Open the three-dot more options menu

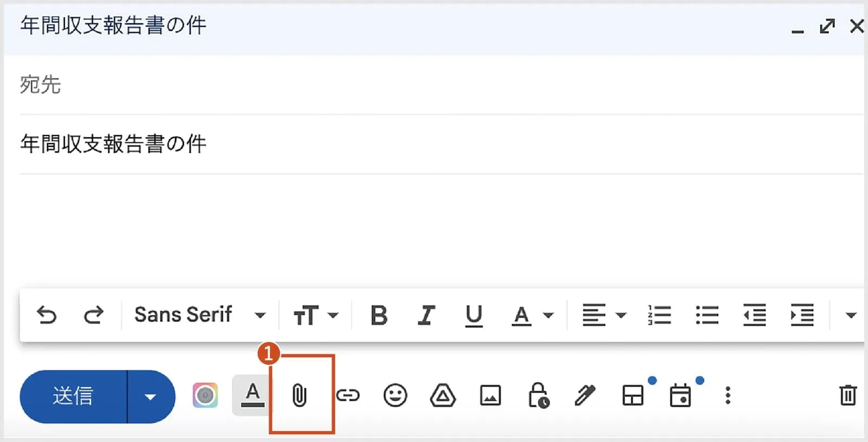(x=728, y=395)
